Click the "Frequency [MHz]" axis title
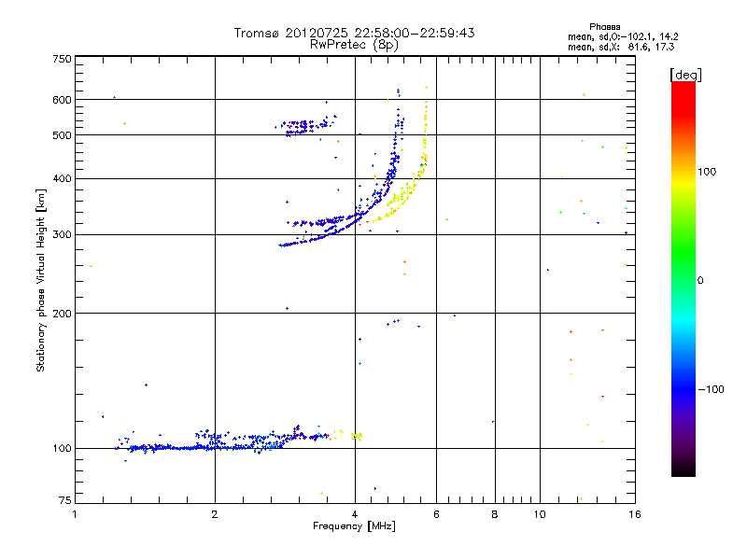Screen dimensions: 747x560 point(354,526)
